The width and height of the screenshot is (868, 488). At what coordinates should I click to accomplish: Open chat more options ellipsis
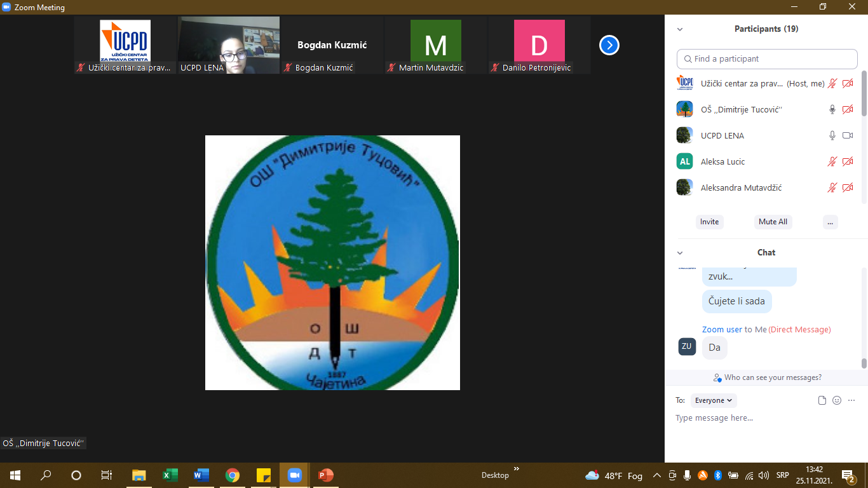tap(851, 400)
